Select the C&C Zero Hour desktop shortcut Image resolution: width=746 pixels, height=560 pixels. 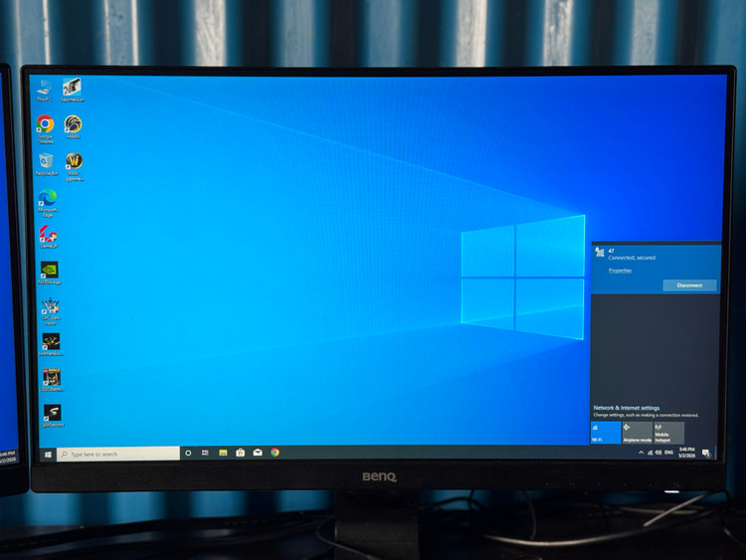(x=51, y=311)
